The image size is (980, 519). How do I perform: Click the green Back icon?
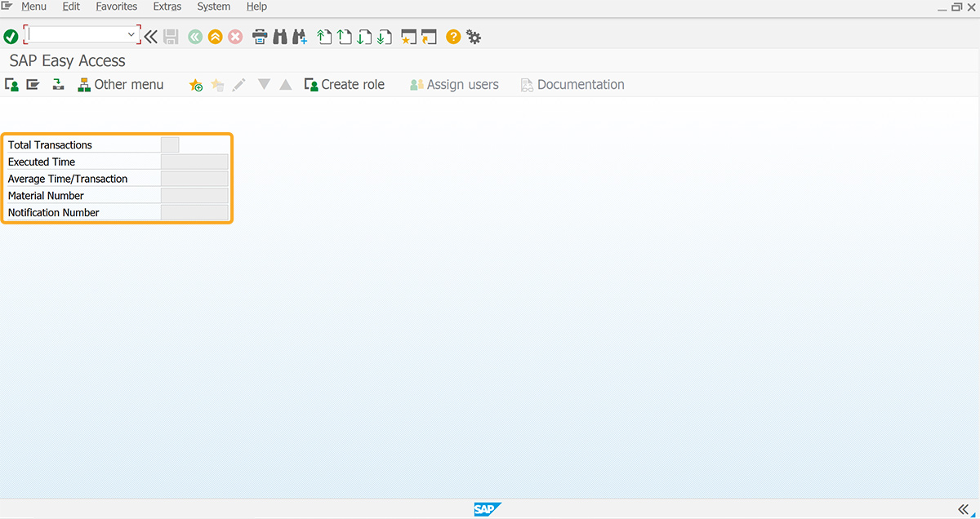(x=195, y=37)
